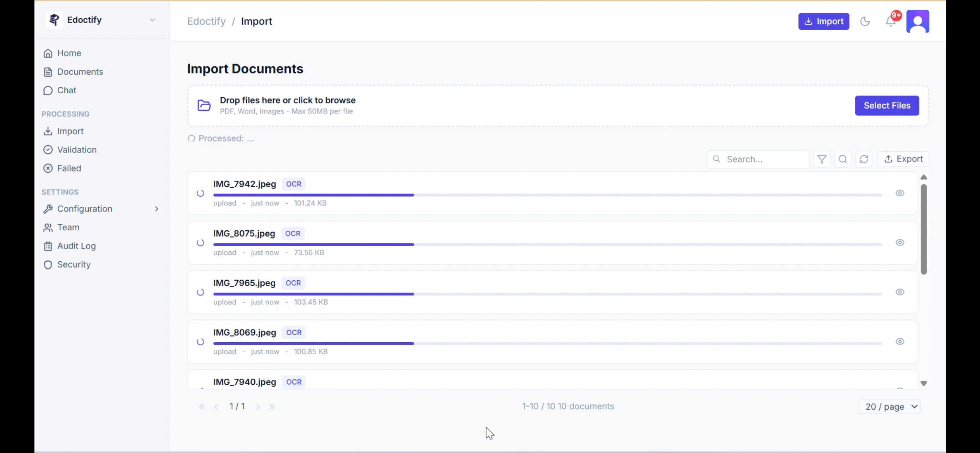Open the Audit Log
This screenshot has height=453, width=980.
77,246
